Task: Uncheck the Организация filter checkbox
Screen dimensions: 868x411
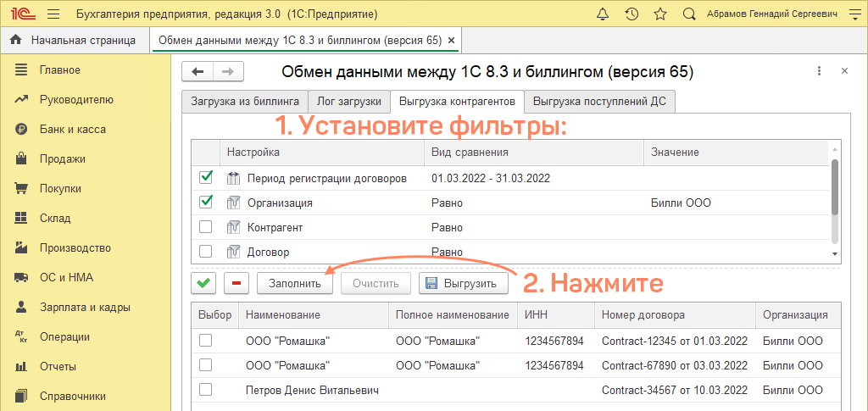Action: tap(205, 203)
